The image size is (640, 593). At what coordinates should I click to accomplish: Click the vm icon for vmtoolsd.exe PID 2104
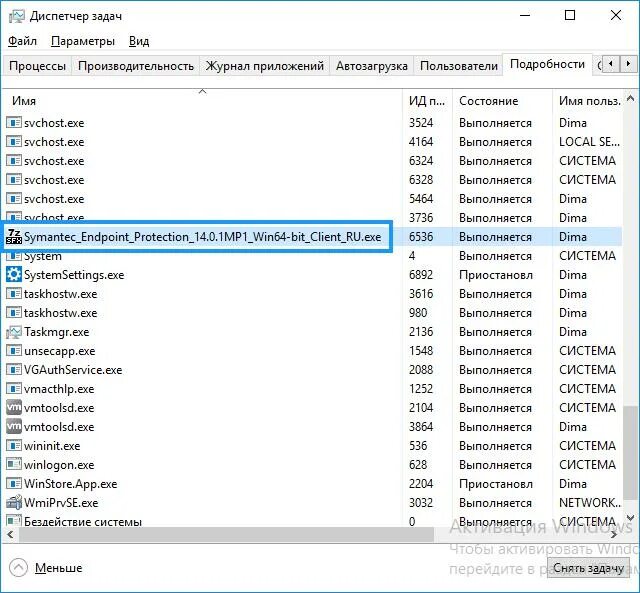click(14, 407)
